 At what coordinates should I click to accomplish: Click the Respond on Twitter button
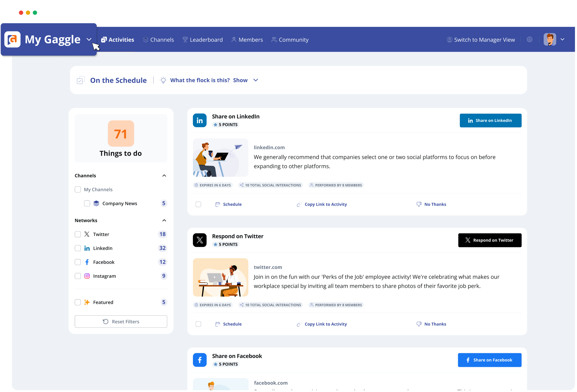[490, 240]
